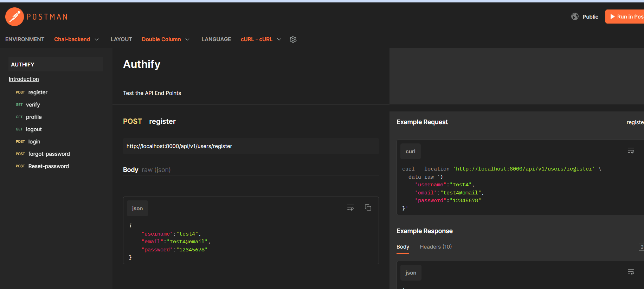Image resolution: width=644 pixels, height=289 pixels.
Task: Open the Double Column layout dropdown
Action: click(166, 39)
